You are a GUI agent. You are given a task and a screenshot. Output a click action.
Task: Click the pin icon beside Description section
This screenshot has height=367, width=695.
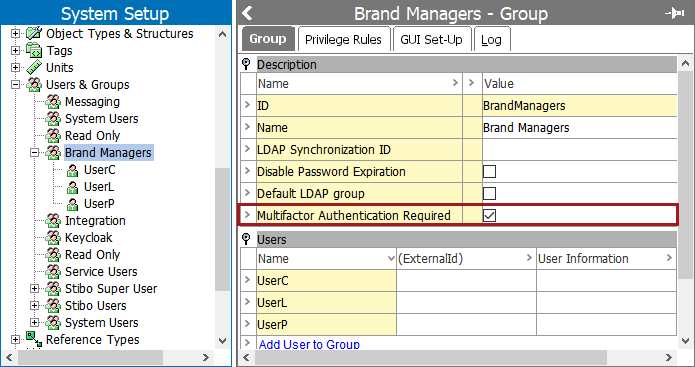pos(246,65)
